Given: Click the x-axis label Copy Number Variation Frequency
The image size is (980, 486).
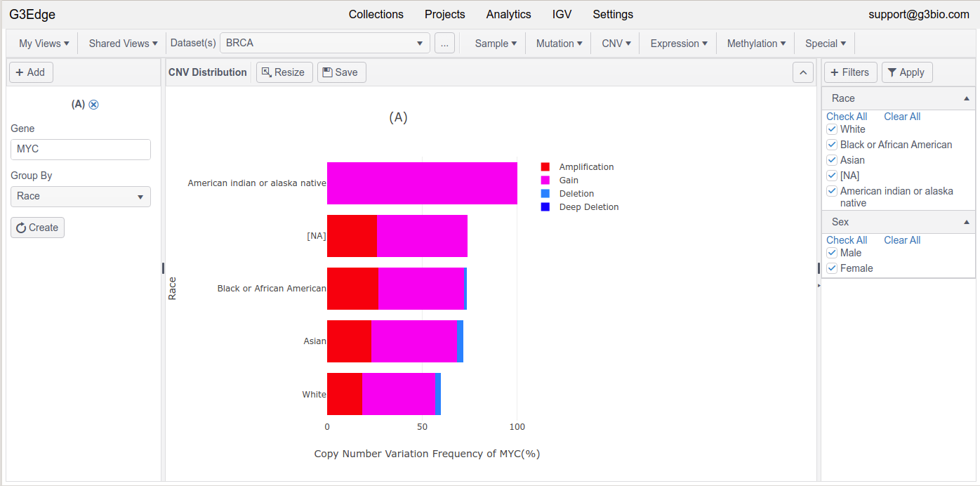Looking at the screenshot, I should point(427,454).
